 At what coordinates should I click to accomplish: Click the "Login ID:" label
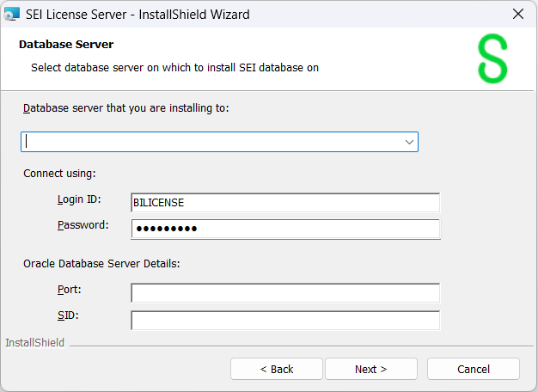(79, 199)
